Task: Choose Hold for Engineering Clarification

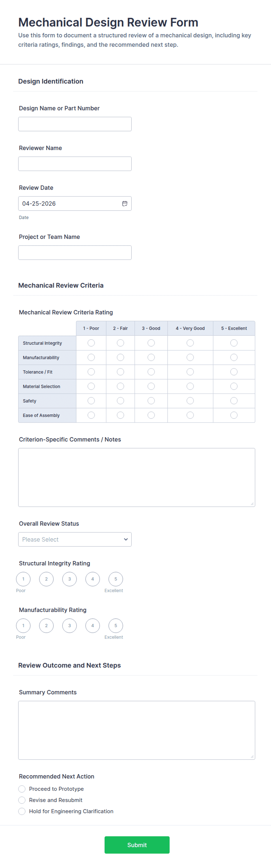Action: [22, 811]
